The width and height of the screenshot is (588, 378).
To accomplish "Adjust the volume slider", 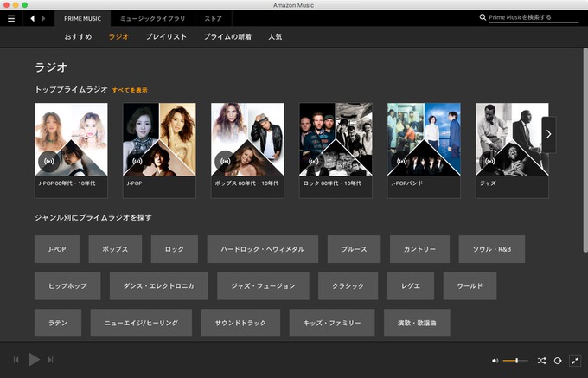I will click(515, 361).
